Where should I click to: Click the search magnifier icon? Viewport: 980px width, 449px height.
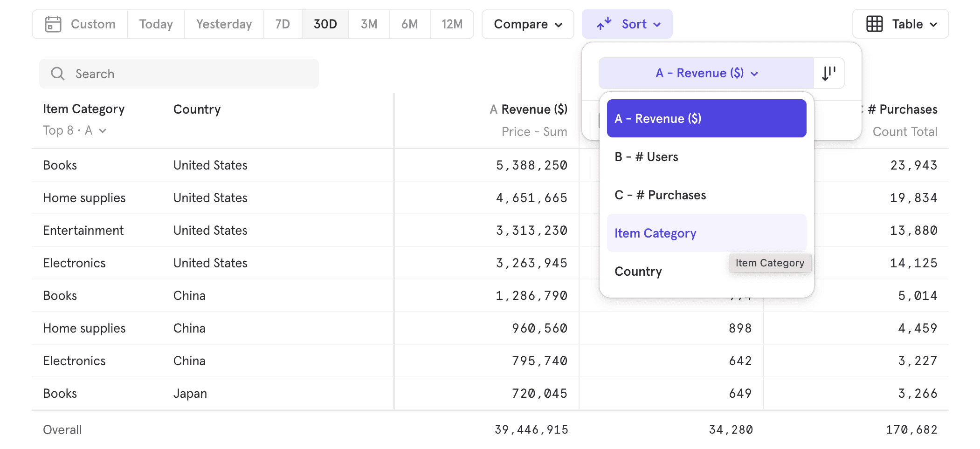pyautogui.click(x=58, y=74)
